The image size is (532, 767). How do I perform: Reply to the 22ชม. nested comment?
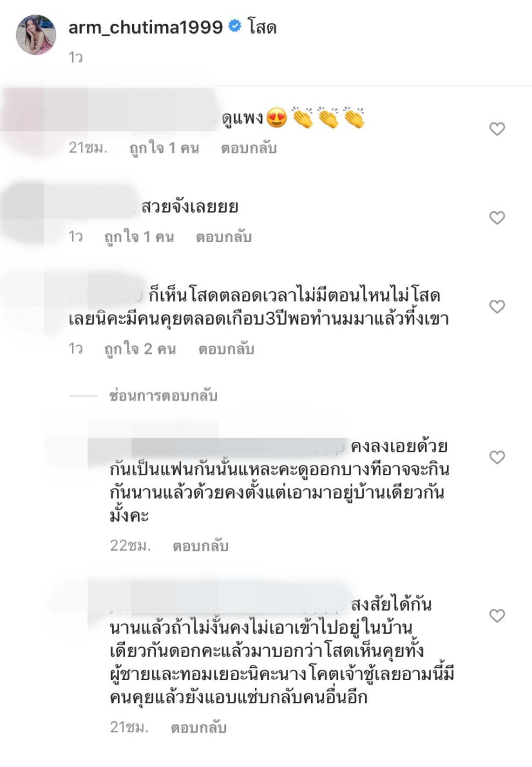click(200, 546)
